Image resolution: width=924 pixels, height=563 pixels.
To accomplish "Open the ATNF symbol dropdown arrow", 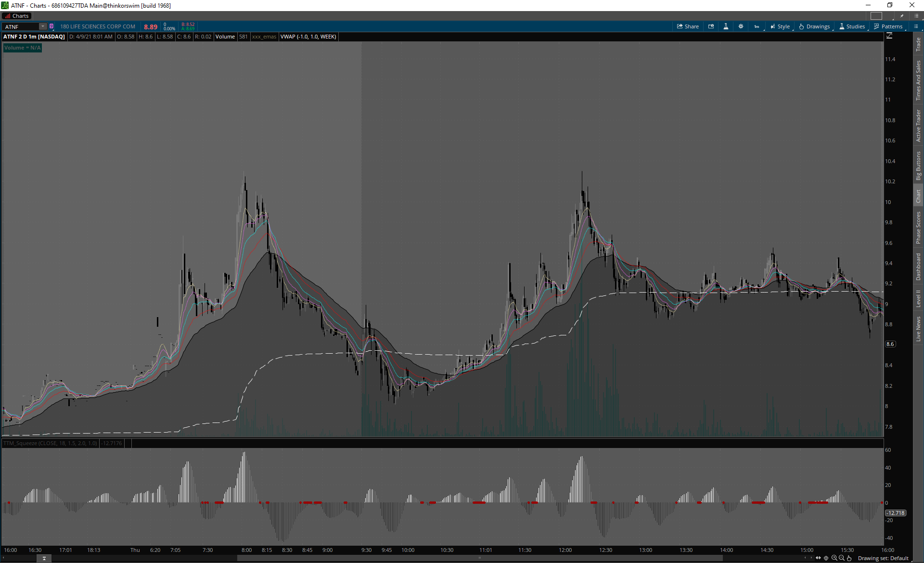I will click(x=43, y=26).
